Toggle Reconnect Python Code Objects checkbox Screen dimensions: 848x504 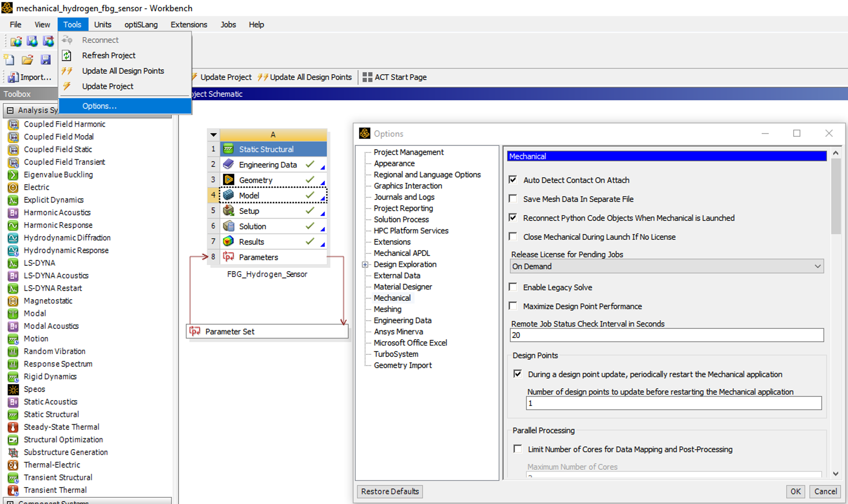[x=513, y=217]
